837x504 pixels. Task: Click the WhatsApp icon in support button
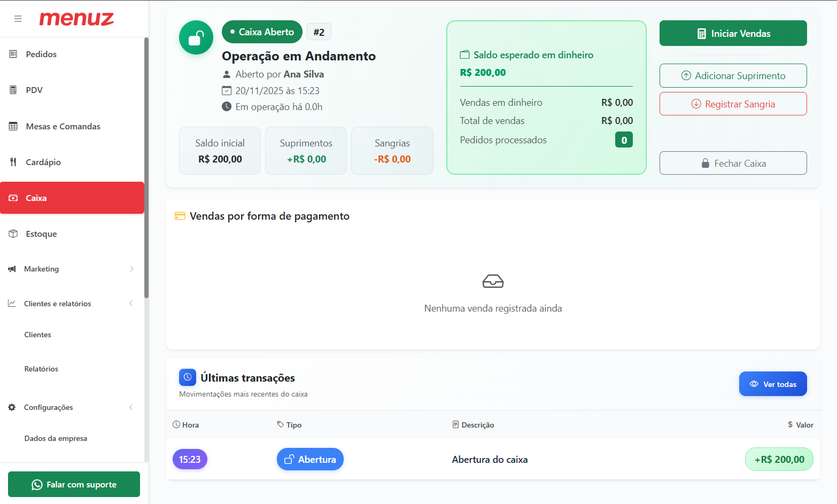[37, 485]
